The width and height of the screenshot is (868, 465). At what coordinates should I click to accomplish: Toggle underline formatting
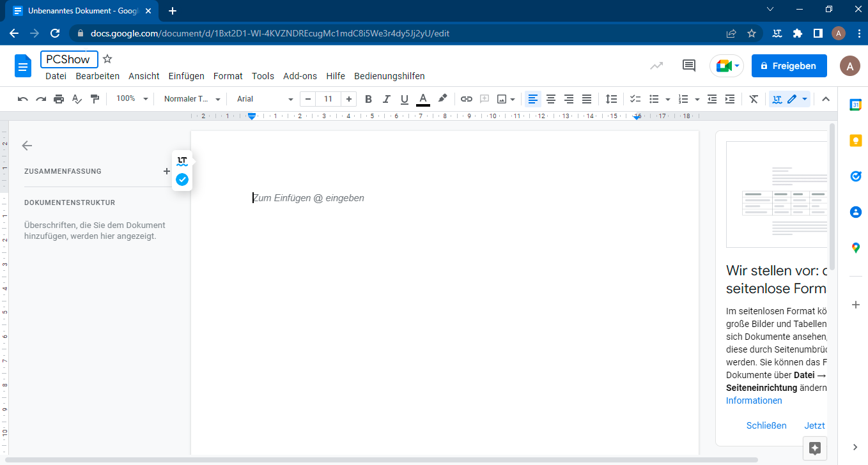click(404, 99)
